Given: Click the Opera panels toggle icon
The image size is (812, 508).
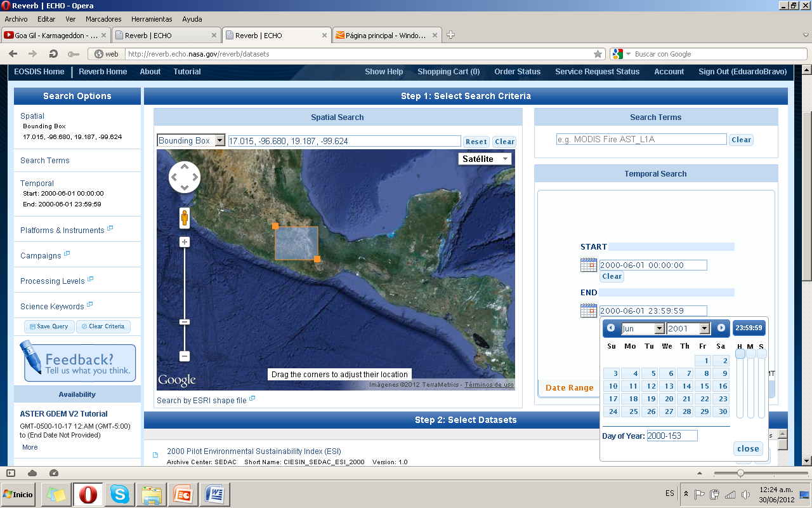Looking at the screenshot, I should coord(11,473).
